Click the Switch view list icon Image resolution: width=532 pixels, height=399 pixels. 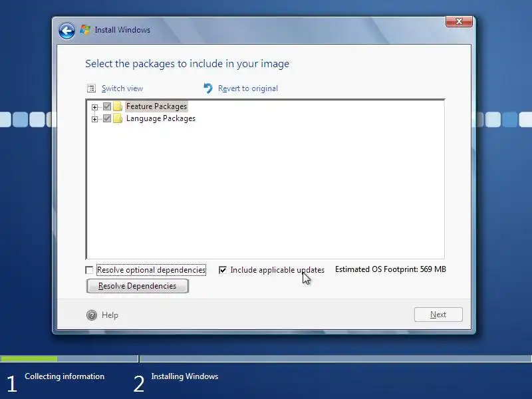pyautogui.click(x=91, y=88)
